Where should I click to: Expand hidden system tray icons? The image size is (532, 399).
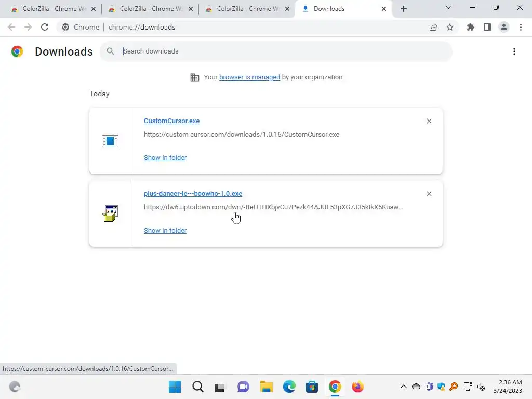[403, 387]
